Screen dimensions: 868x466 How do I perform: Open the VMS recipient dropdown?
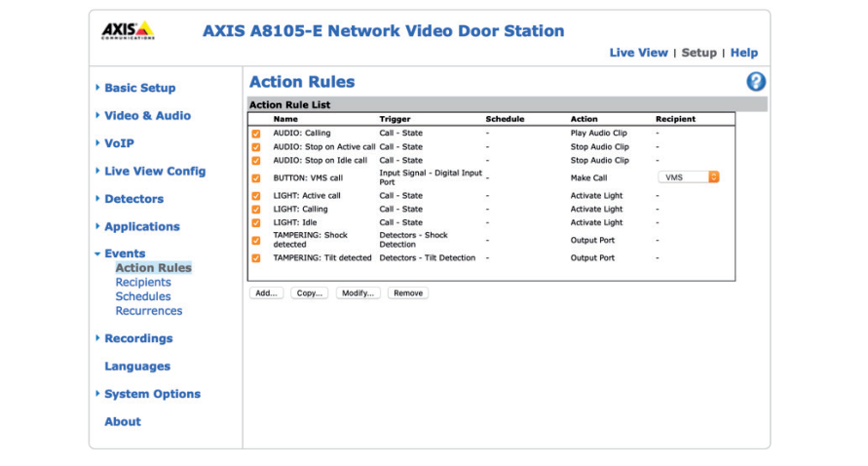point(688,177)
